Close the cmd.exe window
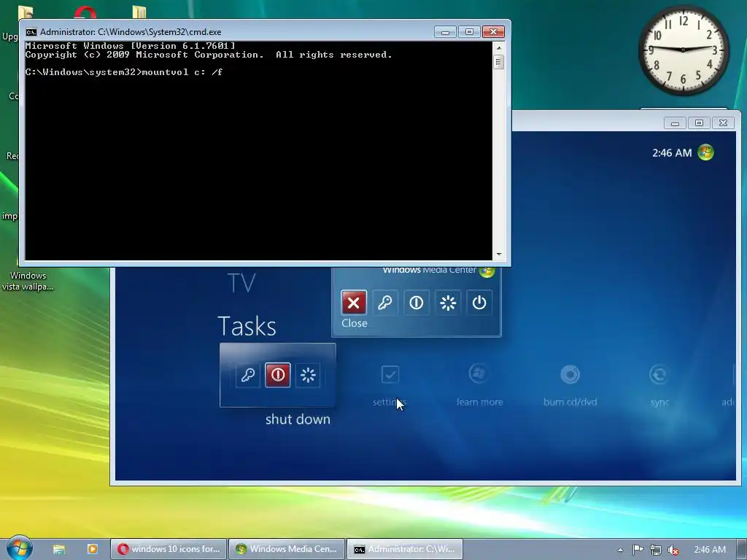 pyautogui.click(x=493, y=32)
